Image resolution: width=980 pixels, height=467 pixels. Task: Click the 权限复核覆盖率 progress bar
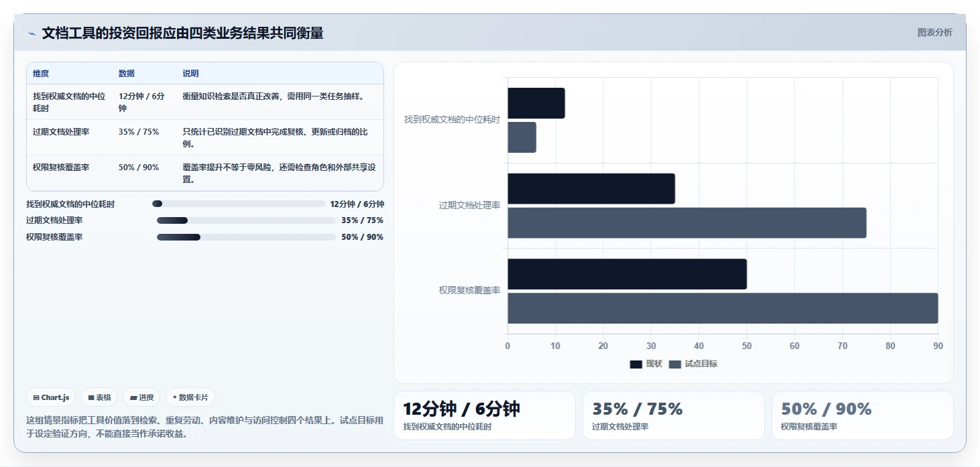[246, 237]
